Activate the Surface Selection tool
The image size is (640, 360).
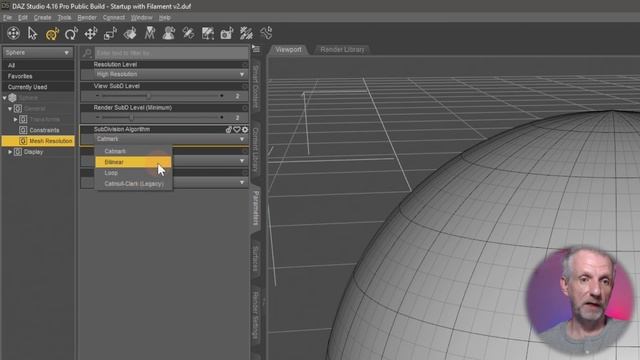click(x=130, y=33)
